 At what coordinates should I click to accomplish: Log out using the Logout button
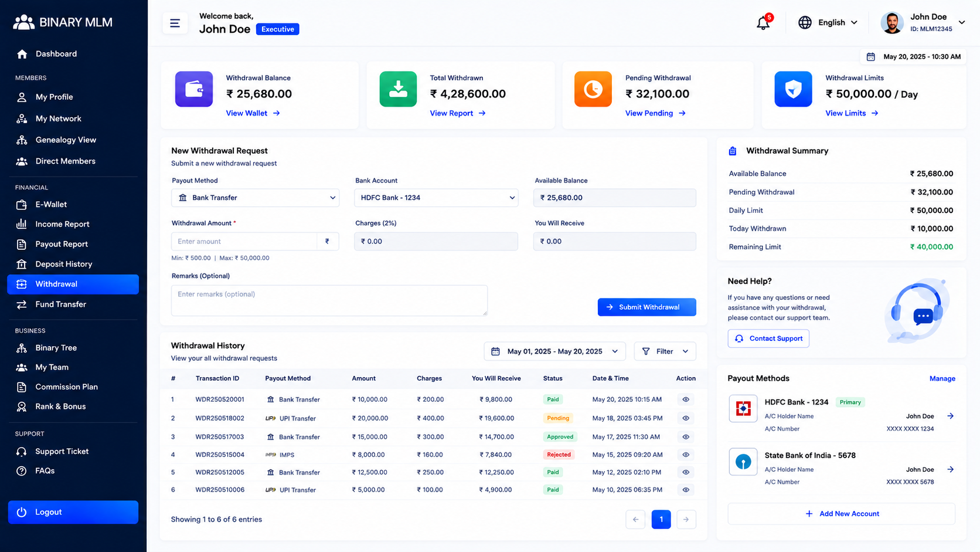tap(73, 512)
